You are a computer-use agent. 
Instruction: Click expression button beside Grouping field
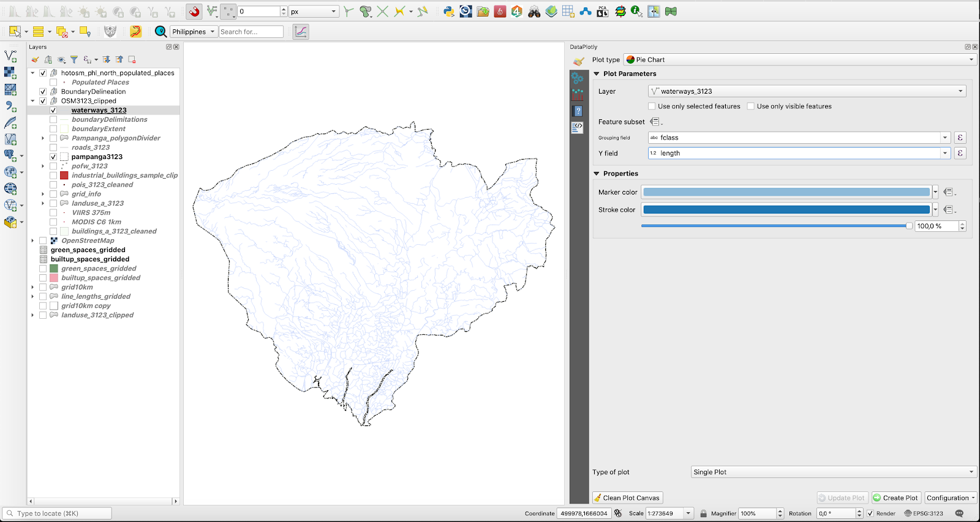pyautogui.click(x=960, y=138)
